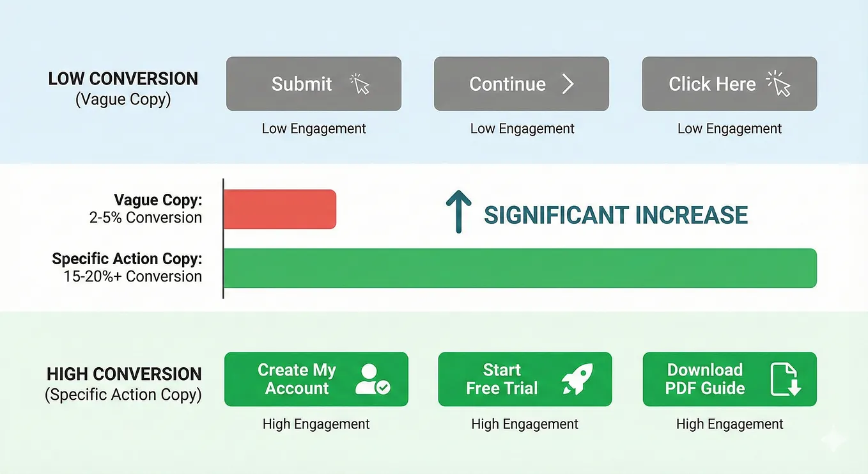Click the red vague copy conversion bar
Image resolution: width=868 pixels, height=474 pixels.
pyautogui.click(x=280, y=209)
